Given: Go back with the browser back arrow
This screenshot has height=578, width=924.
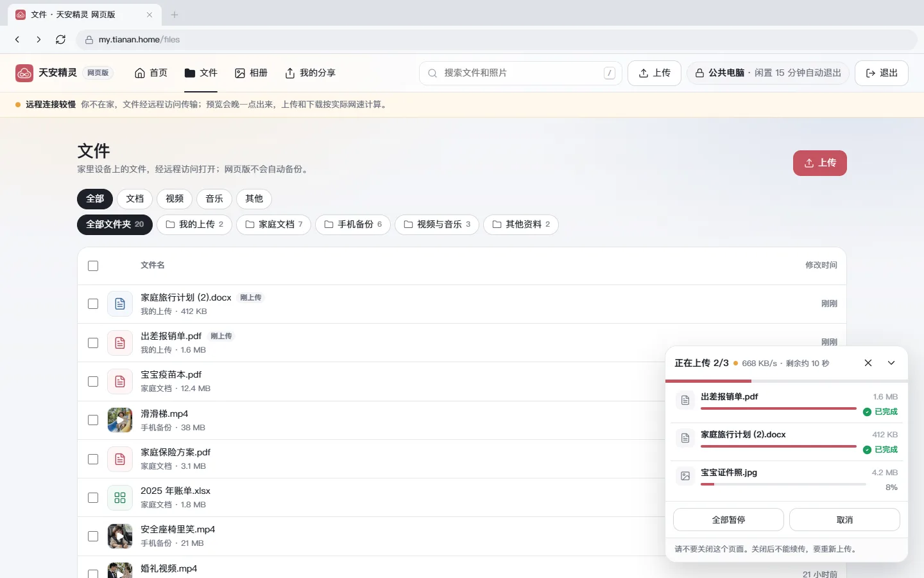Looking at the screenshot, I should pyautogui.click(x=17, y=40).
